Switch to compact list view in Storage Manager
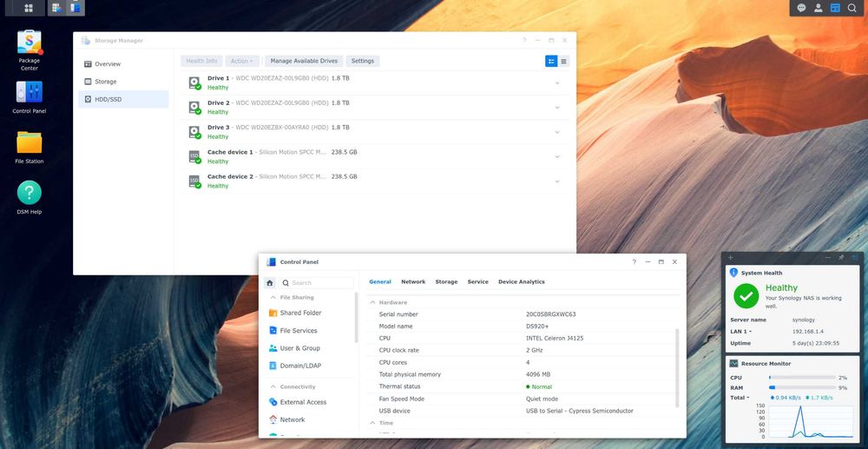Screen dimensions: 868x449 click(x=563, y=61)
